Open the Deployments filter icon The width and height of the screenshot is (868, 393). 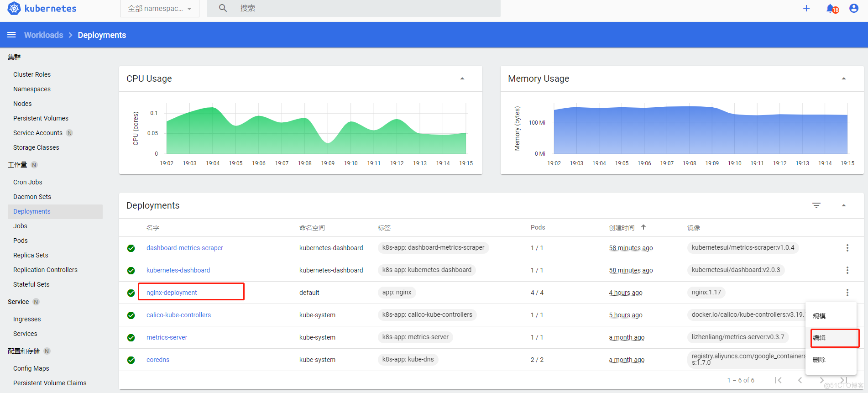tap(816, 205)
